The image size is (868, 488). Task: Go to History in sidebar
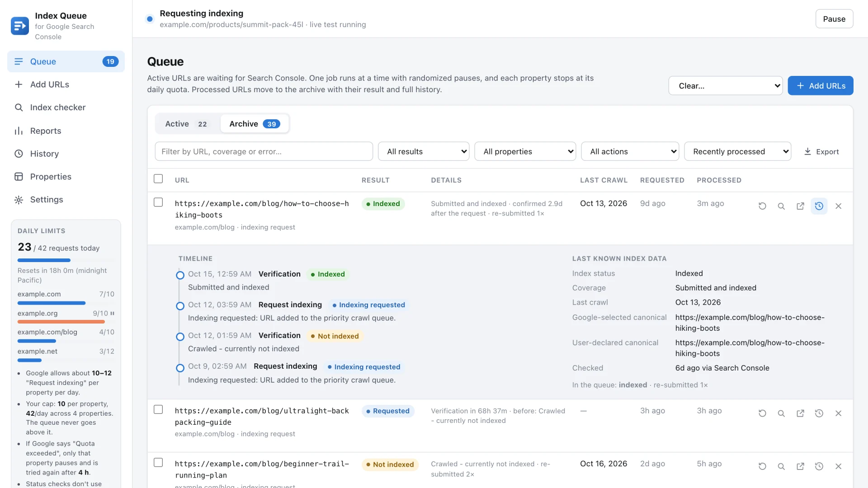click(66, 154)
